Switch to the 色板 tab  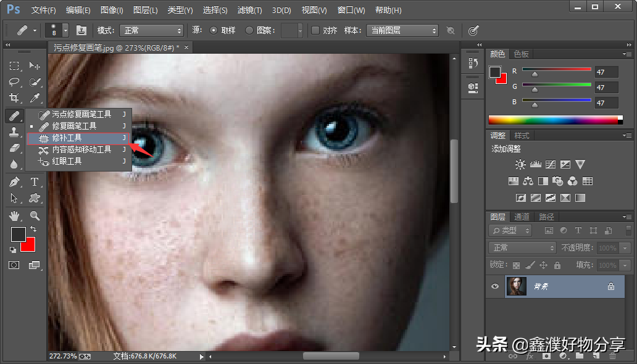[x=521, y=54]
